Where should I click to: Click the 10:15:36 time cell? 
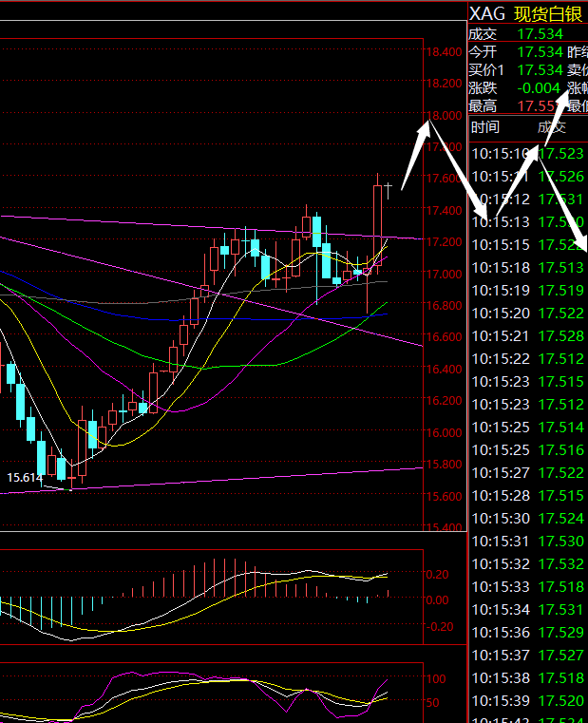(x=501, y=632)
